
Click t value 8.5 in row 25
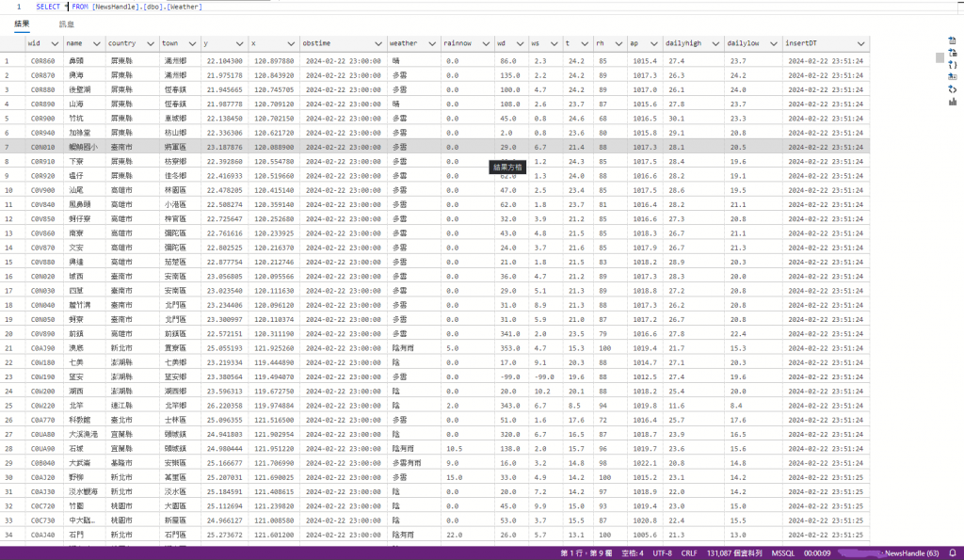[574, 406]
